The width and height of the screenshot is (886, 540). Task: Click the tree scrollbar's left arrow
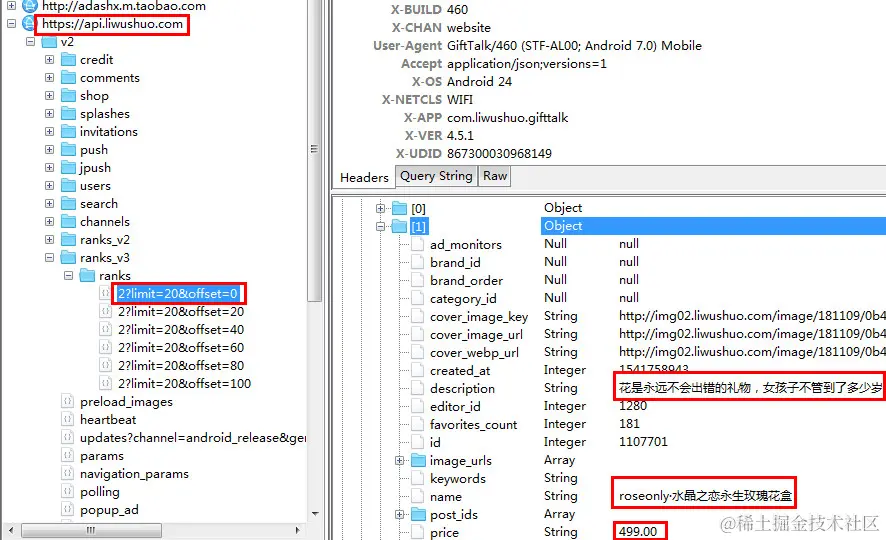point(11,530)
